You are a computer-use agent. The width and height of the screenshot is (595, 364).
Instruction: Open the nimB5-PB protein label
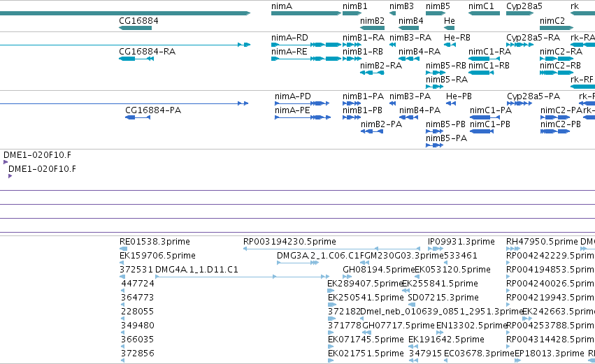click(445, 124)
